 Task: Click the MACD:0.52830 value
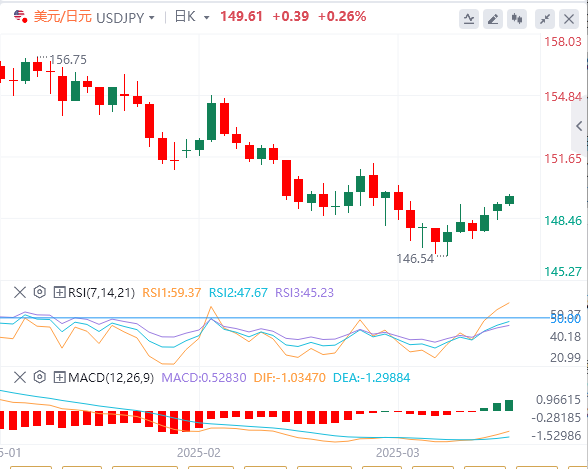tap(204, 378)
